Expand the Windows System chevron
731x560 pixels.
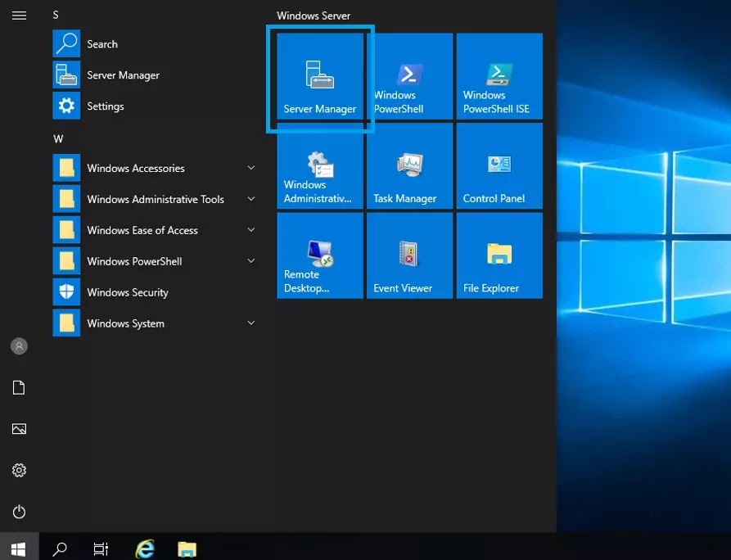tap(250, 323)
